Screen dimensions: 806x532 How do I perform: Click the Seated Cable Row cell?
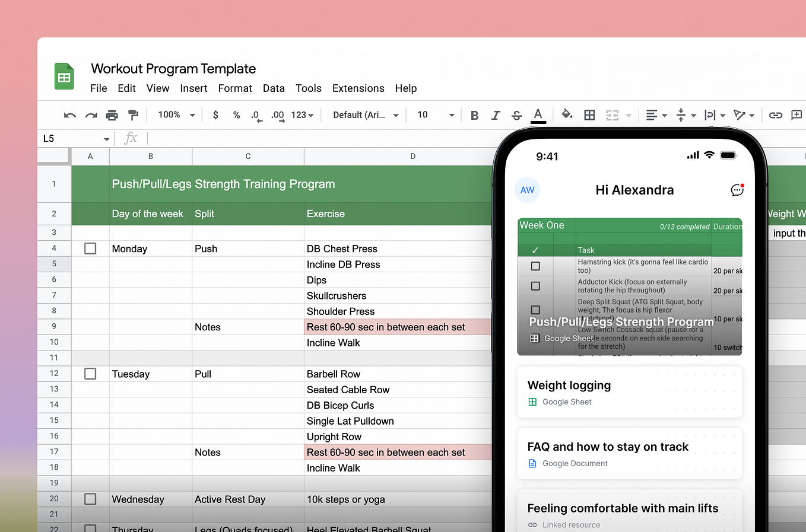click(398, 390)
